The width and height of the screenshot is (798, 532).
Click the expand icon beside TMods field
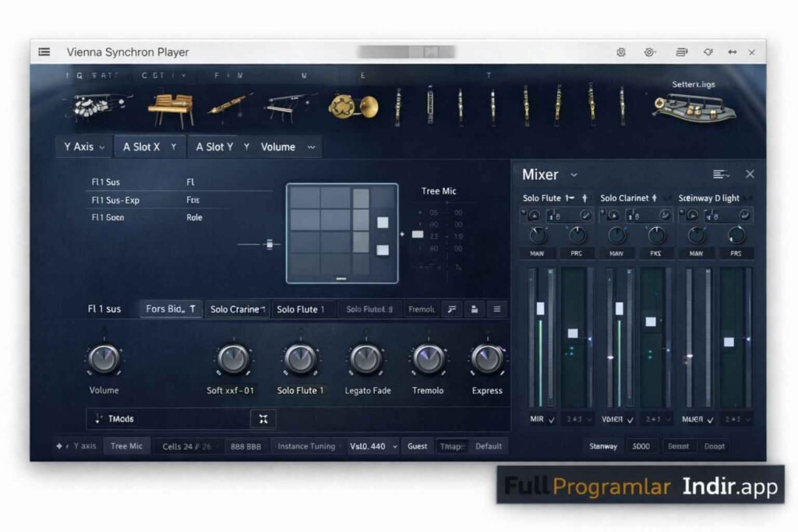click(263, 419)
